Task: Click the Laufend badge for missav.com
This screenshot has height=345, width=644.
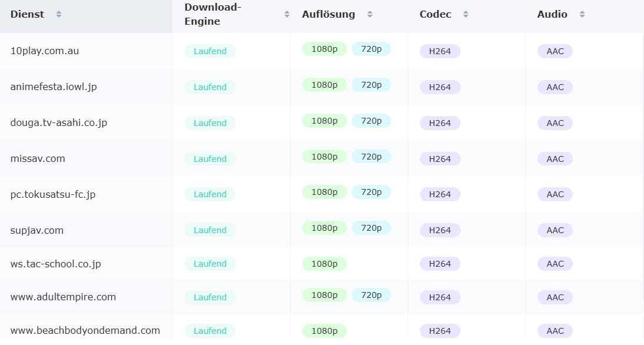Action: (x=210, y=159)
